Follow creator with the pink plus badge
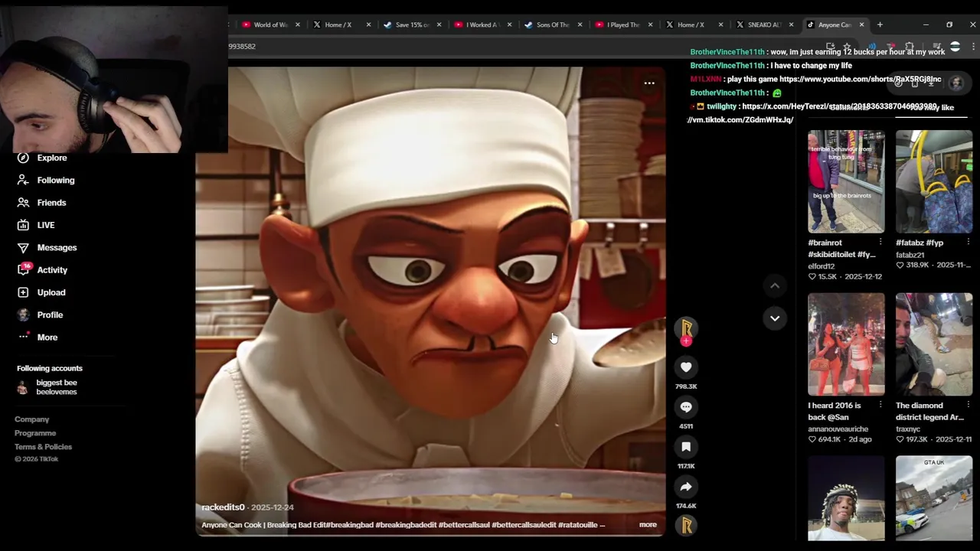Viewport: 980px width, 551px height. click(686, 341)
